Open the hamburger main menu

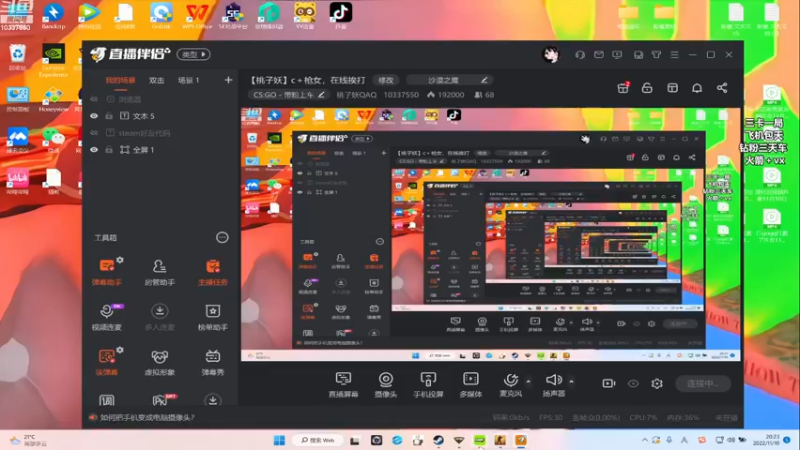[674, 55]
